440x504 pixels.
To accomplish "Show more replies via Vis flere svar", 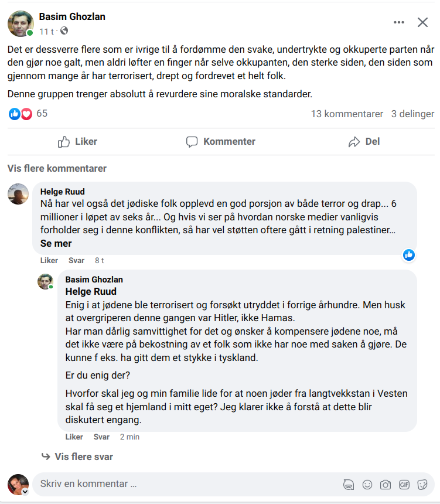I will (77, 457).
